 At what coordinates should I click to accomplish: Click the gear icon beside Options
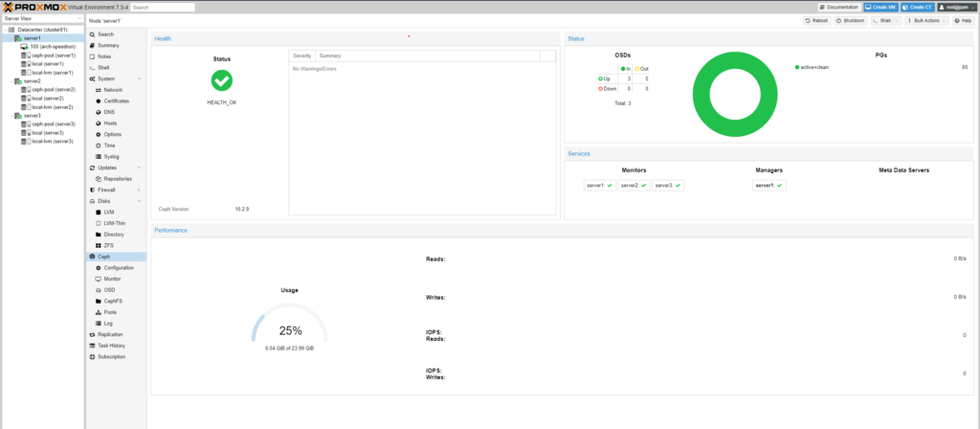click(x=99, y=134)
